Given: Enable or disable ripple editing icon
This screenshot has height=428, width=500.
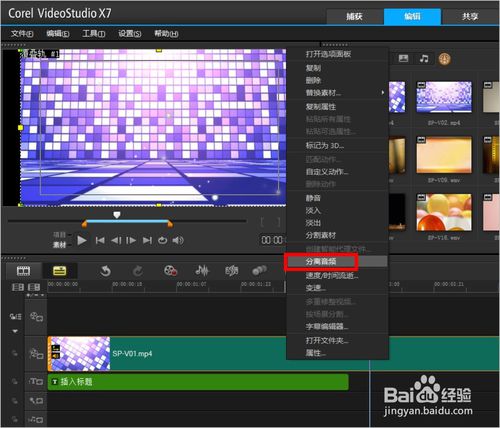Looking at the screenshot, I should [15, 316].
